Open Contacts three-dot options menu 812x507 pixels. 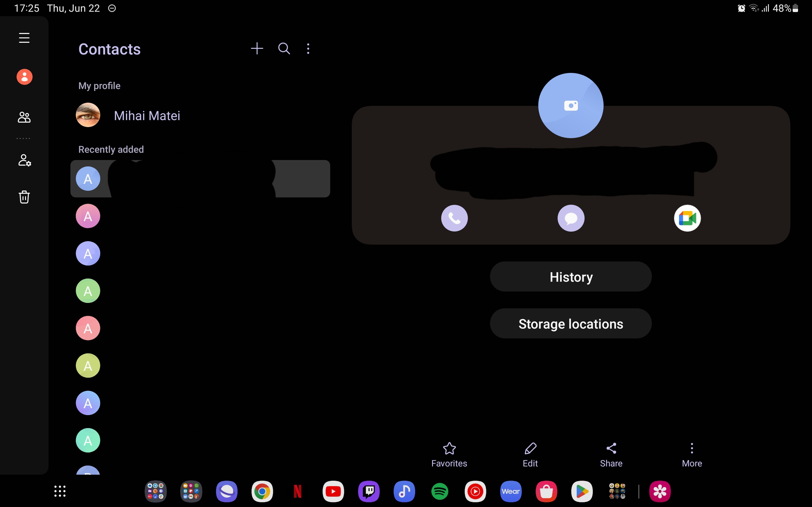(308, 48)
